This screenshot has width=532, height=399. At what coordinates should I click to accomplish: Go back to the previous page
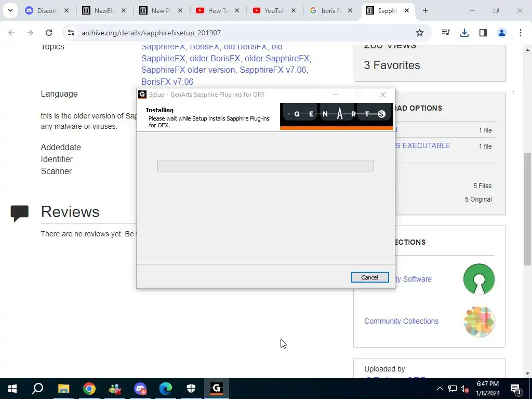pyautogui.click(x=11, y=33)
